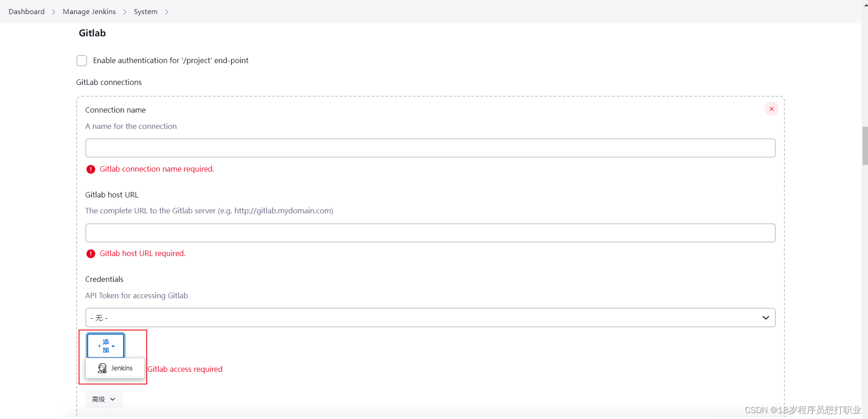868x419 pixels.
Task: Click 'API Token for accessing Gitlab' text
Action: (136, 296)
